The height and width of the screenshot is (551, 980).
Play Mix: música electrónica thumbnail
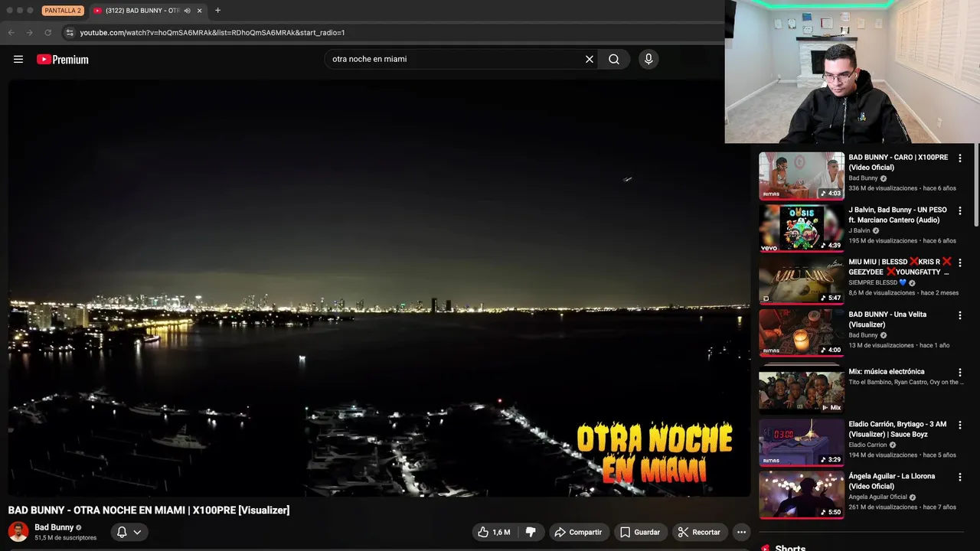coord(802,390)
